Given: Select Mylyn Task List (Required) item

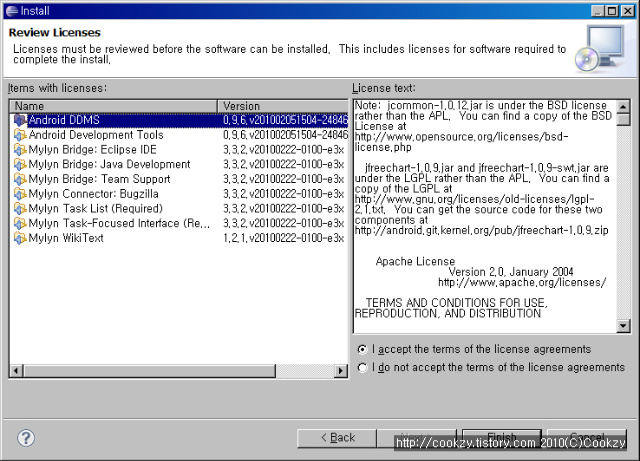Looking at the screenshot, I should [x=179, y=208].
